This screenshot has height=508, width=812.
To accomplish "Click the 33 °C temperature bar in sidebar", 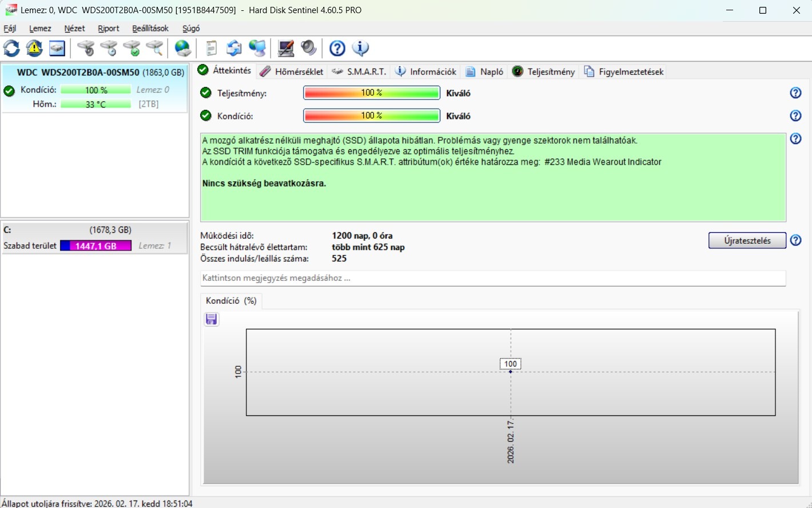I will (x=95, y=104).
